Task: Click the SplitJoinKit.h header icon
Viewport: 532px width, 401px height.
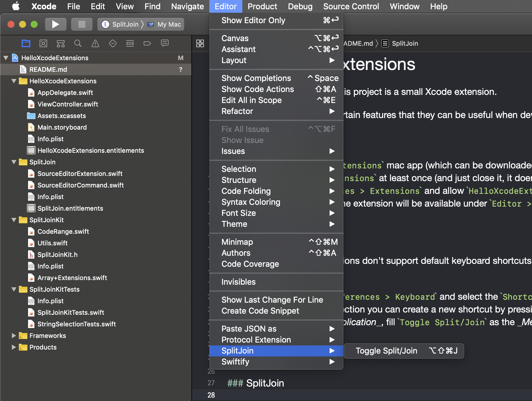Action: [31, 255]
